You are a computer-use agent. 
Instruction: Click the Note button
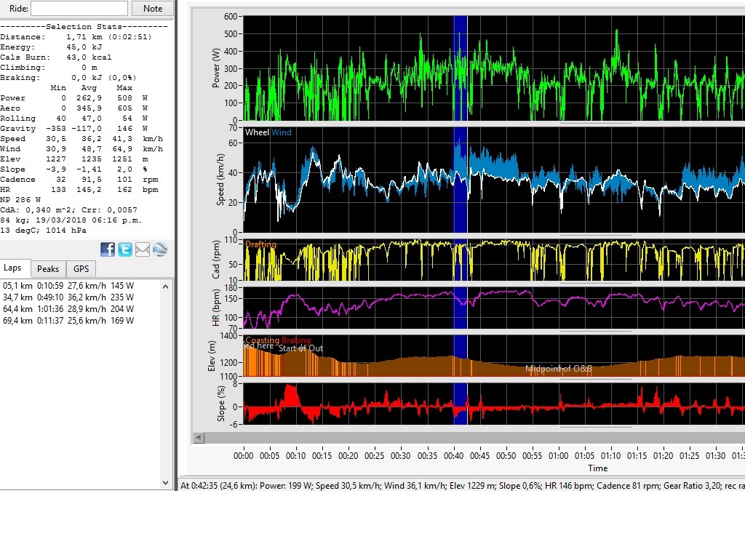pos(153,8)
